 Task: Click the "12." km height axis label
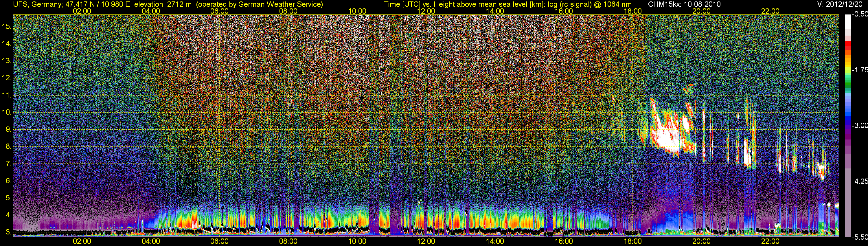tap(7, 78)
